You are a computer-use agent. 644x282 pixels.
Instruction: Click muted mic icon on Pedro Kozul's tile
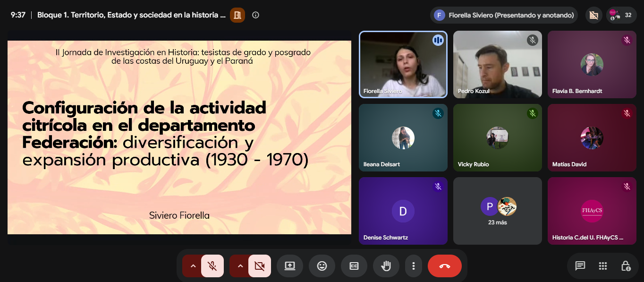533,40
